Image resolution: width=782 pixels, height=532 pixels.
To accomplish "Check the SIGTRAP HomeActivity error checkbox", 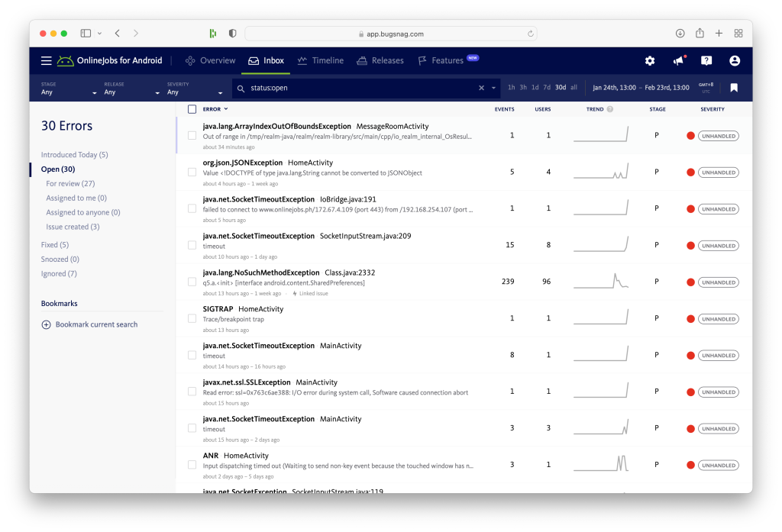I will 192,318.
